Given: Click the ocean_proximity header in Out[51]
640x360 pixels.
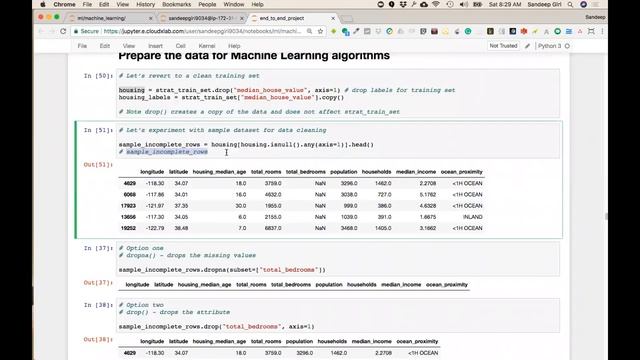Looking at the screenshot, I should pyautogui.click(x=461, y=172).
